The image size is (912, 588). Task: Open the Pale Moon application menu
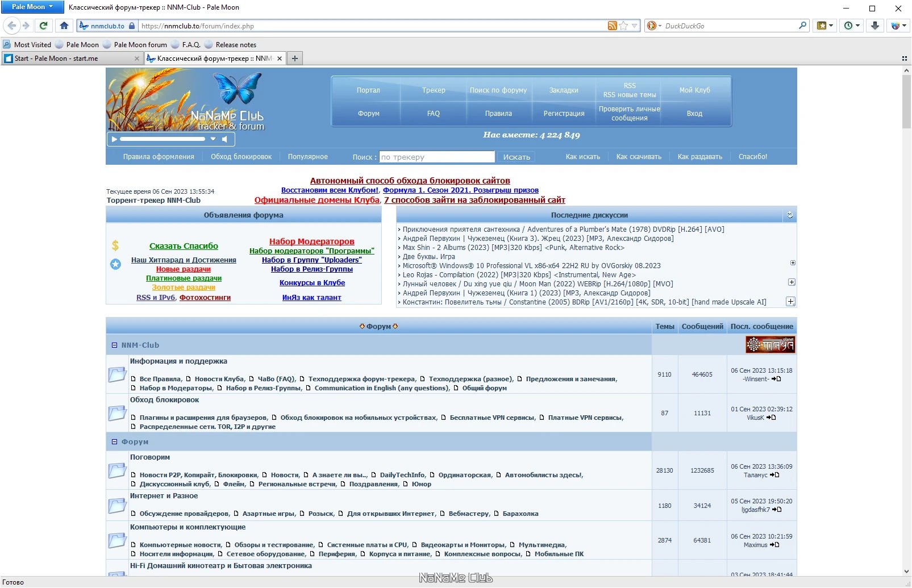coord(33,7)
